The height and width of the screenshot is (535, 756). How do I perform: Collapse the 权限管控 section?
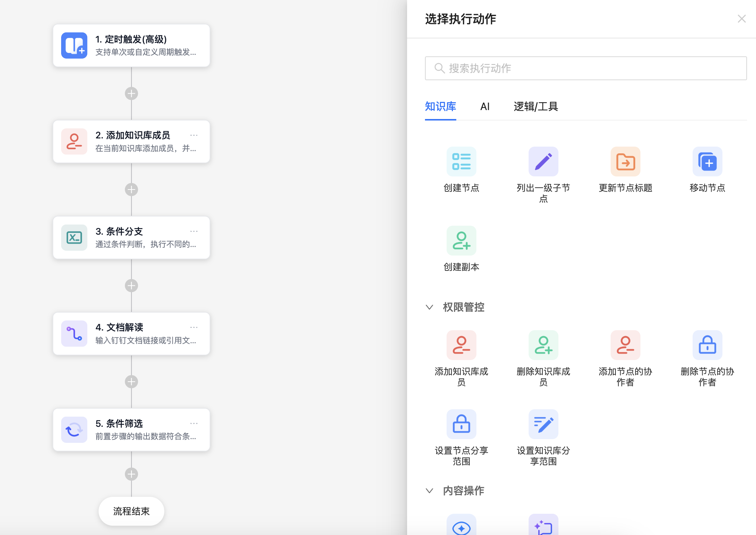429,307
